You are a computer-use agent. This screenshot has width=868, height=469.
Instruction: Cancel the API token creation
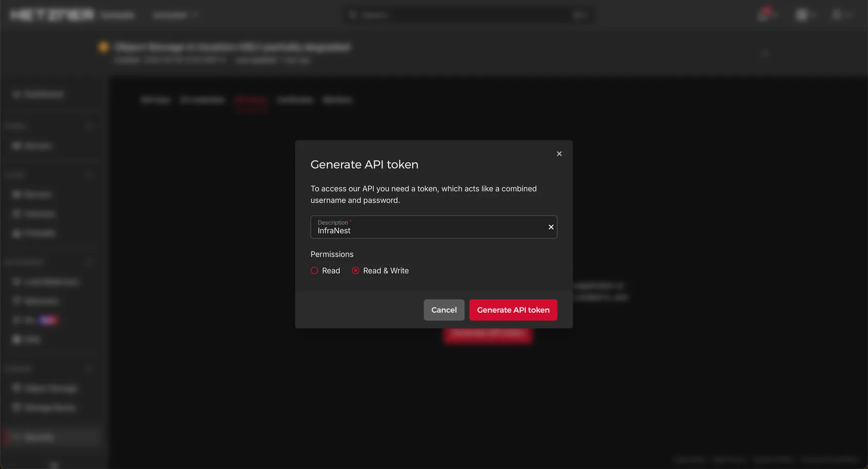444,310
